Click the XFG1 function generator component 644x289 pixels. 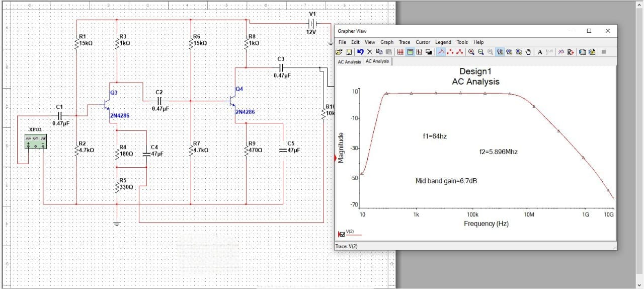pyautogui.click(x=36, y=142)
